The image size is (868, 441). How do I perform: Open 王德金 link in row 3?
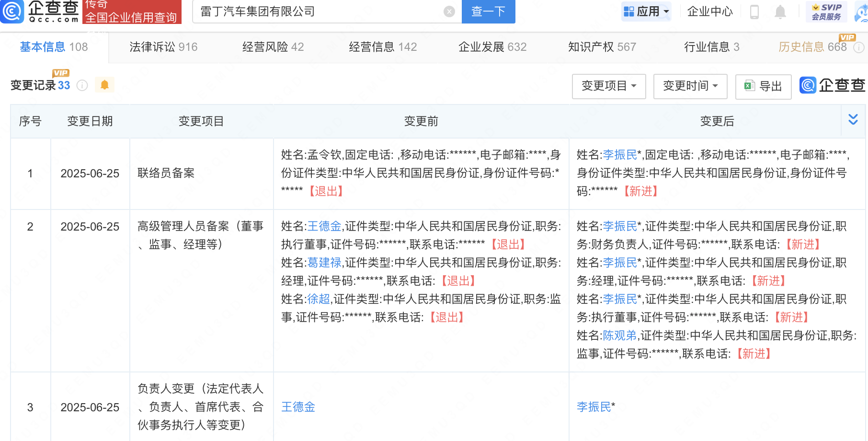pyautogui.click(x=298, y=407)
